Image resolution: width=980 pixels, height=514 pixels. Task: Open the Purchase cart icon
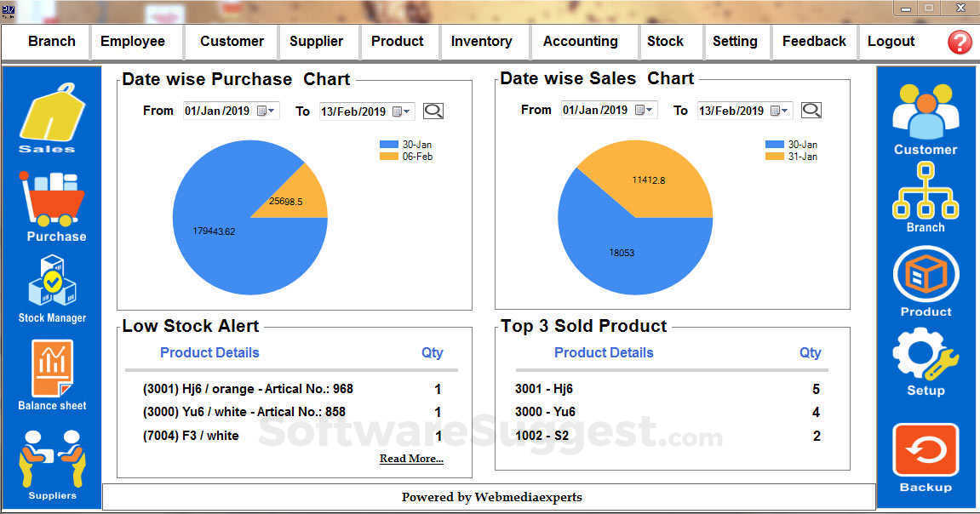(x=53, y=200)
